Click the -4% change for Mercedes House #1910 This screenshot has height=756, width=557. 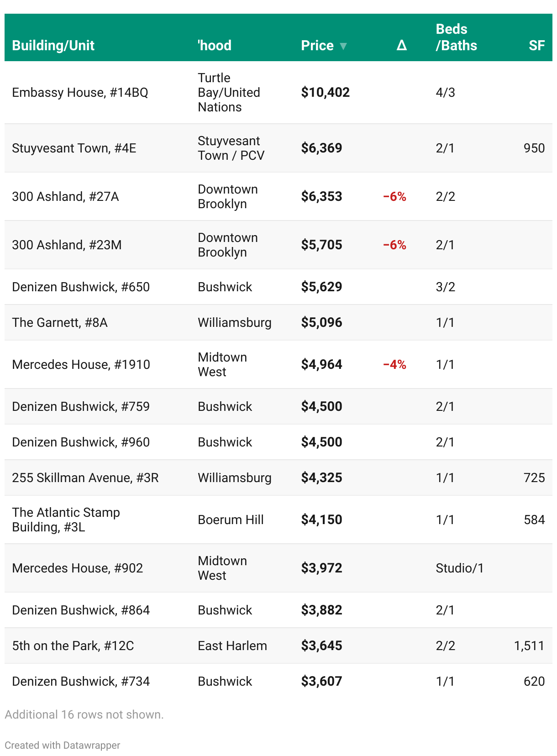pyautogui.click(x=394, y=365)
